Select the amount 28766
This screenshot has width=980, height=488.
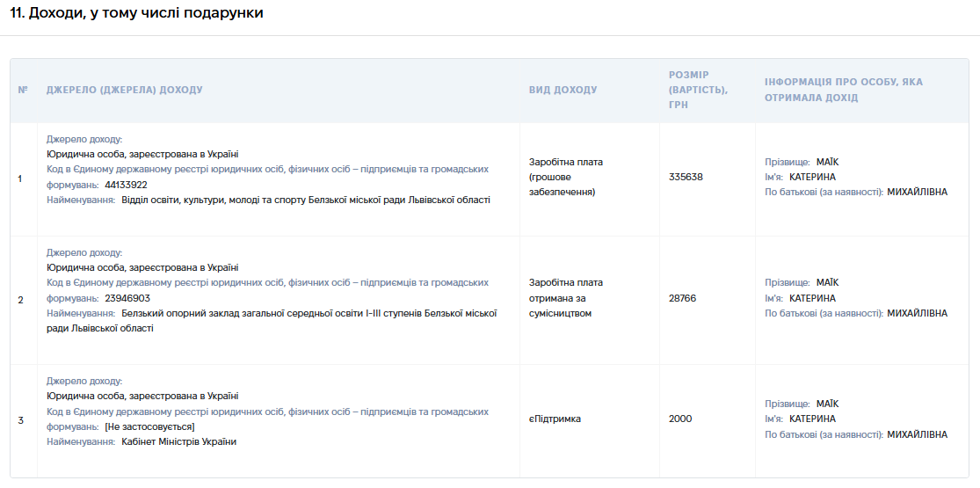click(683, 298)
